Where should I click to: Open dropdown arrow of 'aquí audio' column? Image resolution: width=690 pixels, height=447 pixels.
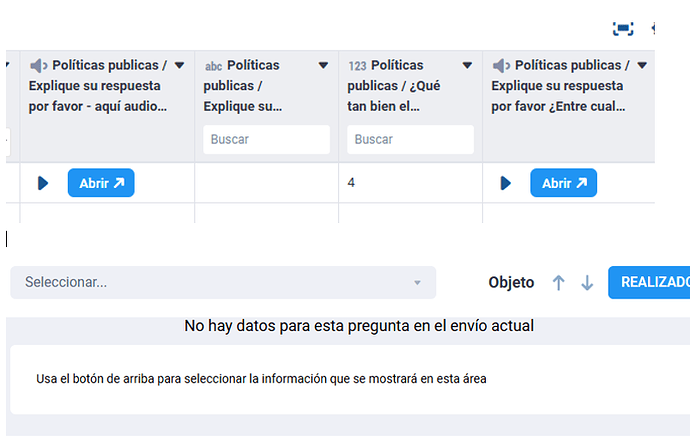[x=179, y=66]
